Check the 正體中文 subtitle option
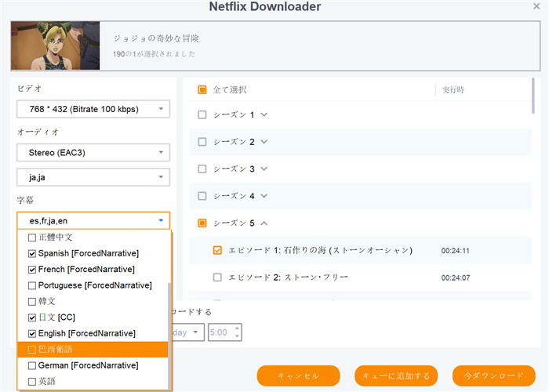The width and height of the screenshot is (549, 392). [x=32, y=238]
